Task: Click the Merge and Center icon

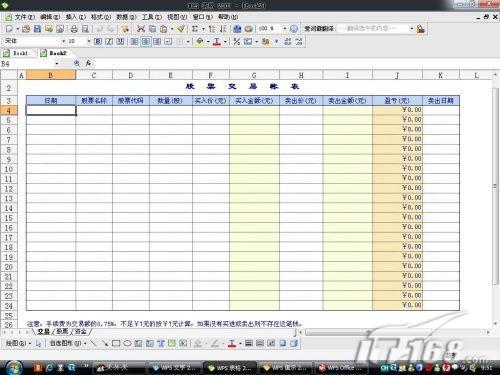Action: 168,41
